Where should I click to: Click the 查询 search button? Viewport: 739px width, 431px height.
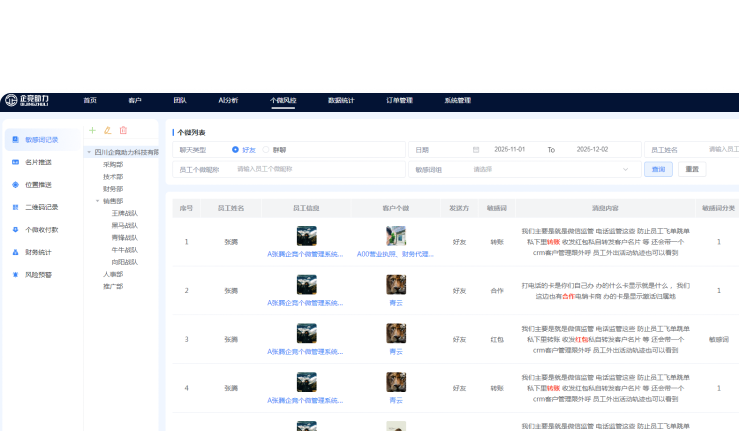658,170
